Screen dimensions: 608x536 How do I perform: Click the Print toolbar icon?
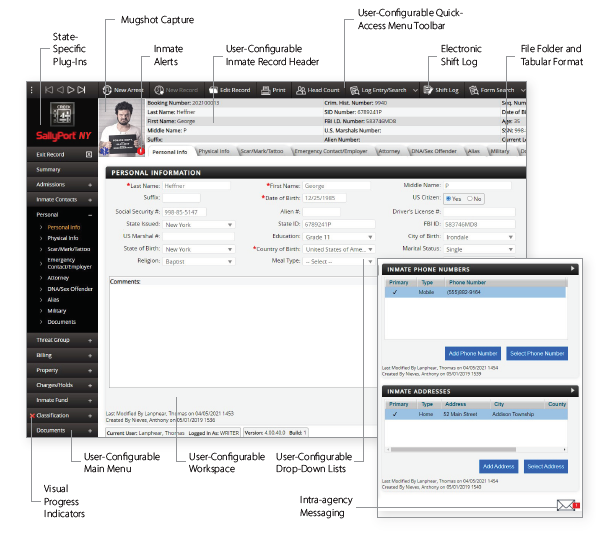point(265,90)
